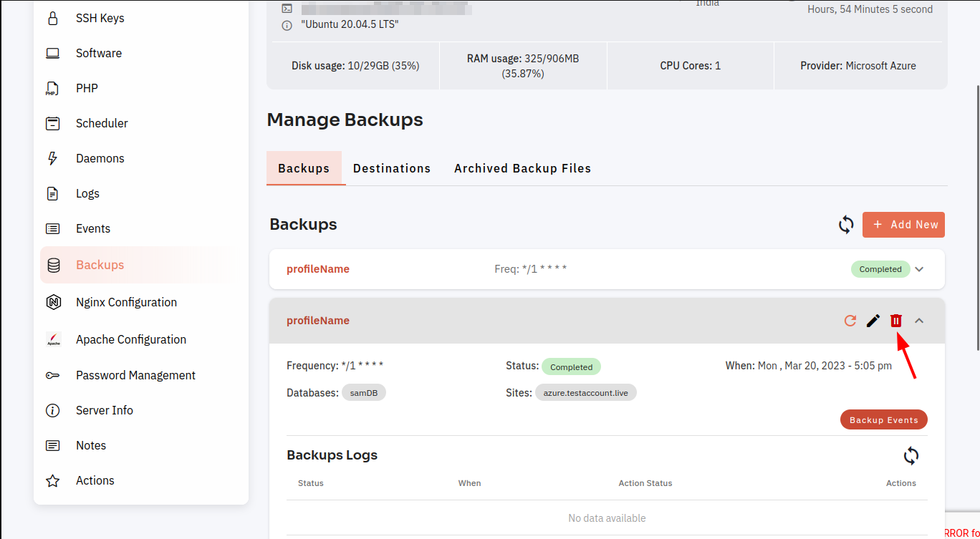Click the Action Status column header

645,483
